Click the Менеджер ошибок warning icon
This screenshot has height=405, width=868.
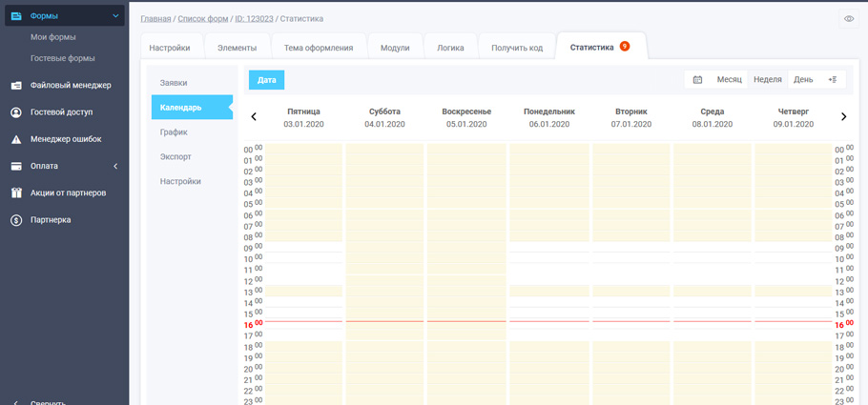click(16, 139)
